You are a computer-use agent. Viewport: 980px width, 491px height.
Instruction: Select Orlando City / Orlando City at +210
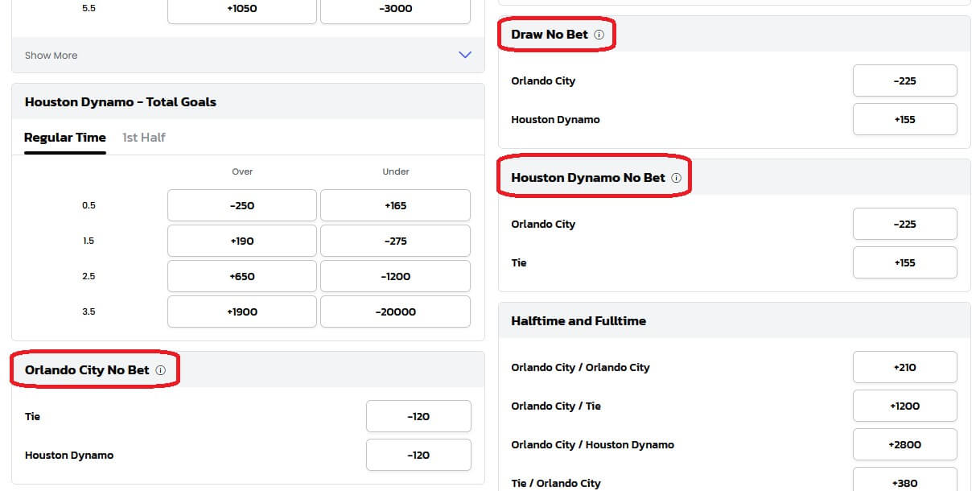pyautogui.click(x=905, y=367)
